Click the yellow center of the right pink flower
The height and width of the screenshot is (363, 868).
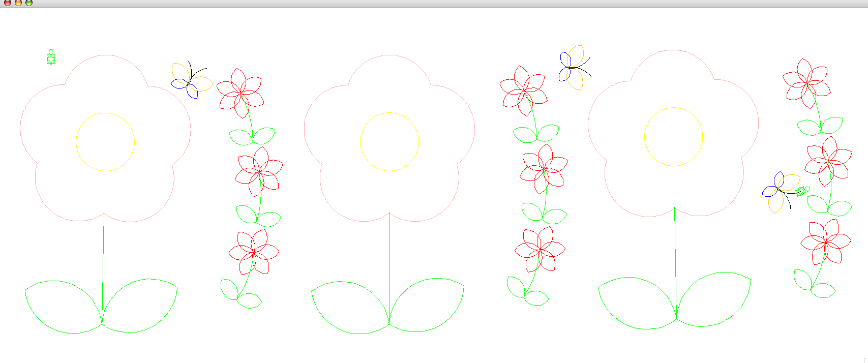point(673,137)
